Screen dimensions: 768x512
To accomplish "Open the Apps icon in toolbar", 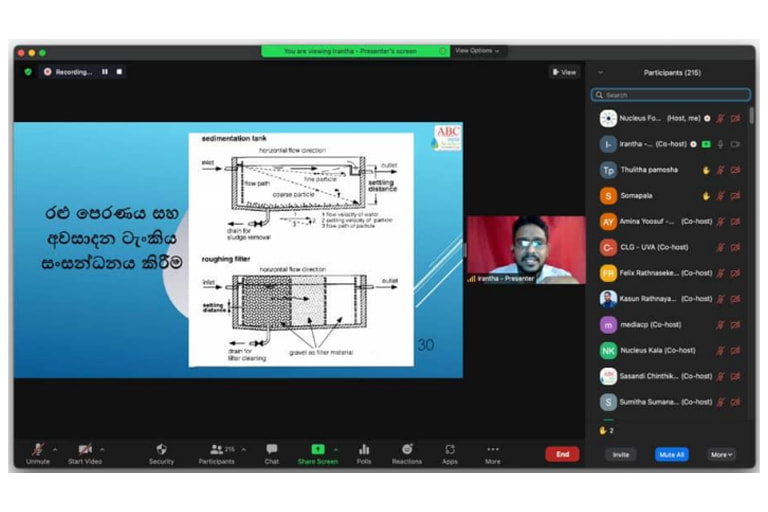I will [450, 450].
